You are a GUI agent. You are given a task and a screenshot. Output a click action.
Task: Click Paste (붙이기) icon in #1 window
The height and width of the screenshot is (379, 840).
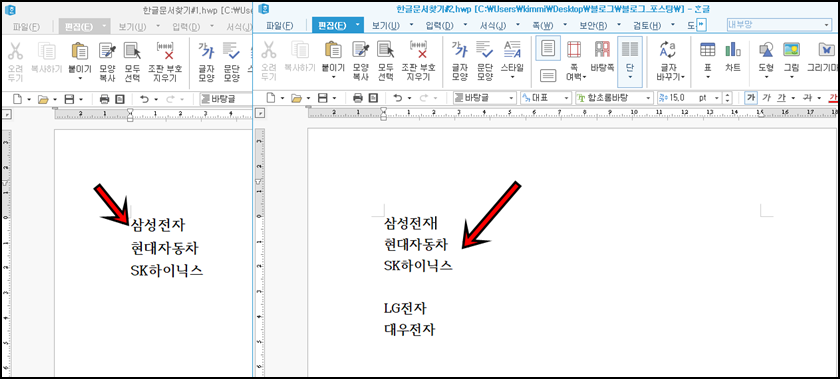click(x=79, y=50)
